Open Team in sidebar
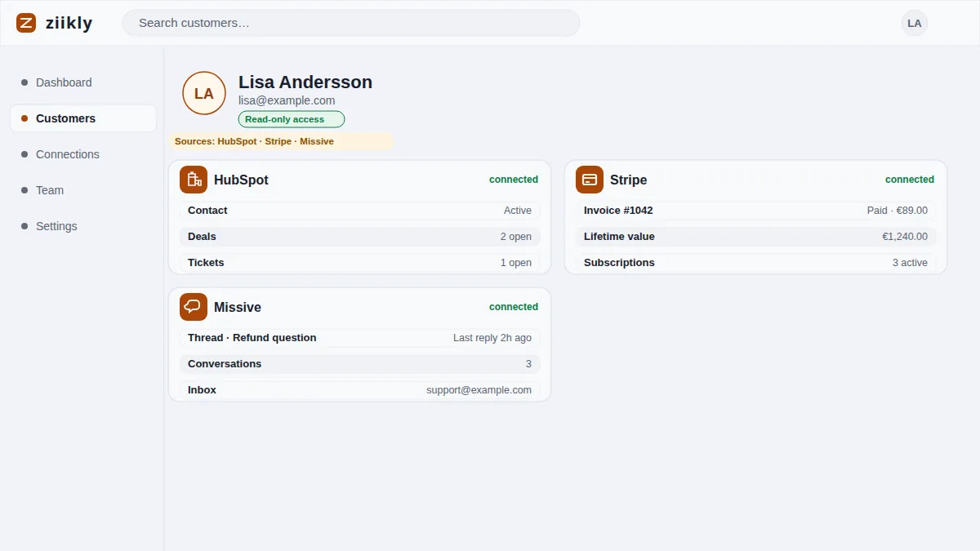 click(x=83, y=190)
